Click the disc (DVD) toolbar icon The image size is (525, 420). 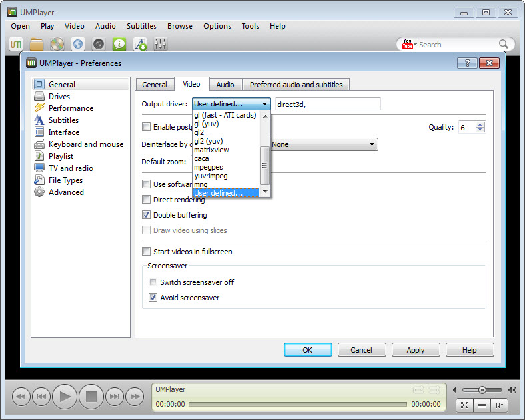click(x=57, y=44)
